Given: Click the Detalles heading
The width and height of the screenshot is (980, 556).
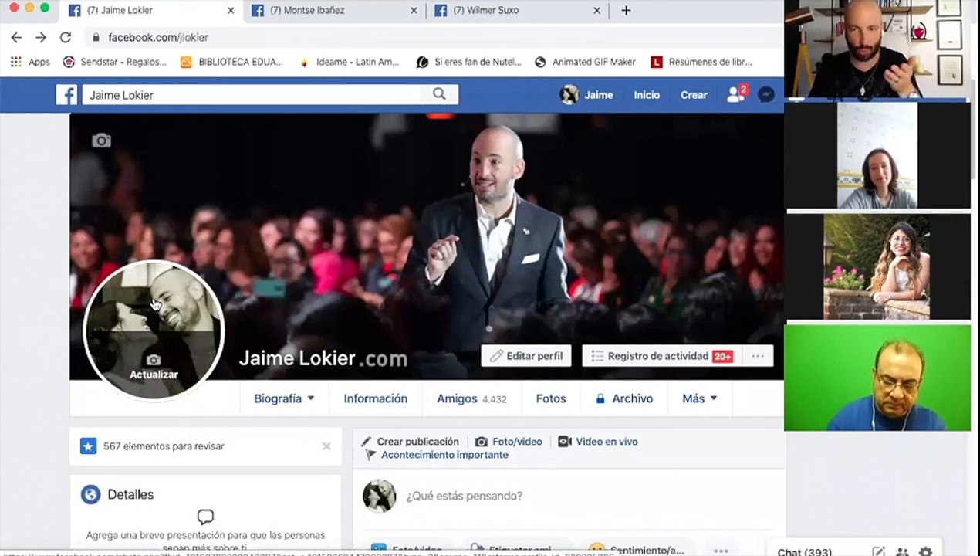Looking at the screenshot, I should coord(130,495).
